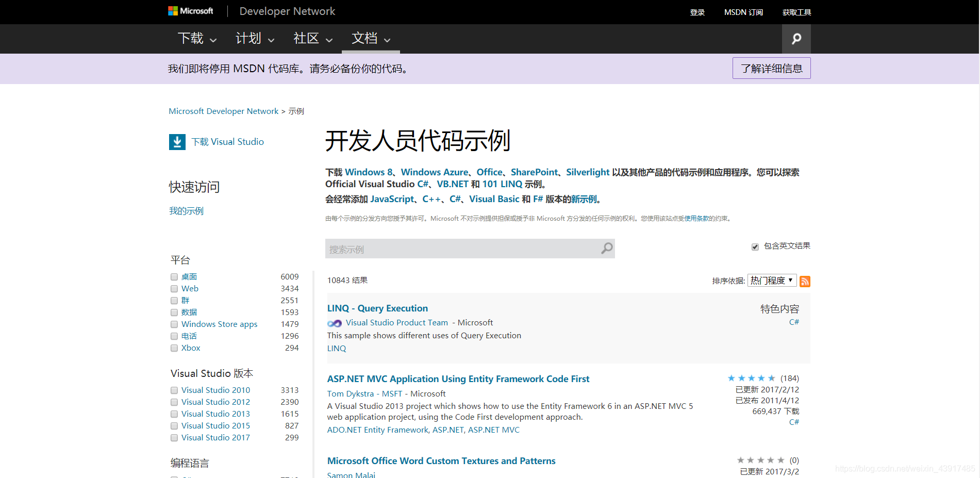Open Microsoft Office Word Custom Textures sample

[441, 461]
